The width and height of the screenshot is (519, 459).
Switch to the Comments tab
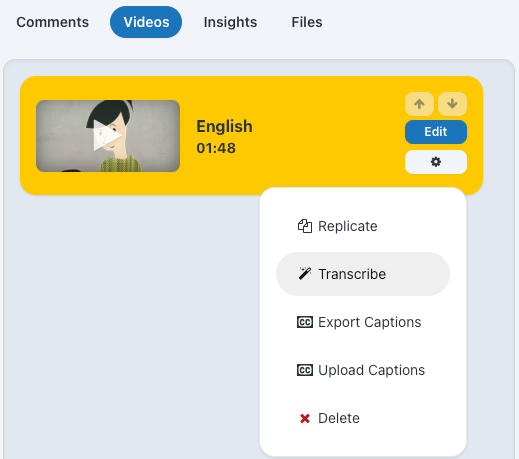53,22
